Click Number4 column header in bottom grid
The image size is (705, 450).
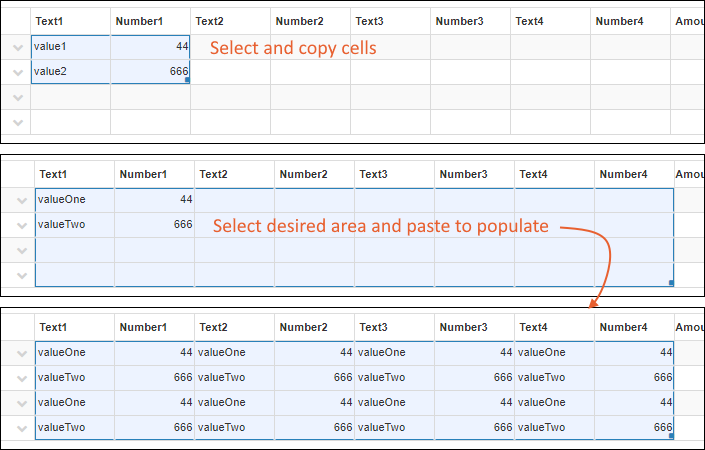634,327
